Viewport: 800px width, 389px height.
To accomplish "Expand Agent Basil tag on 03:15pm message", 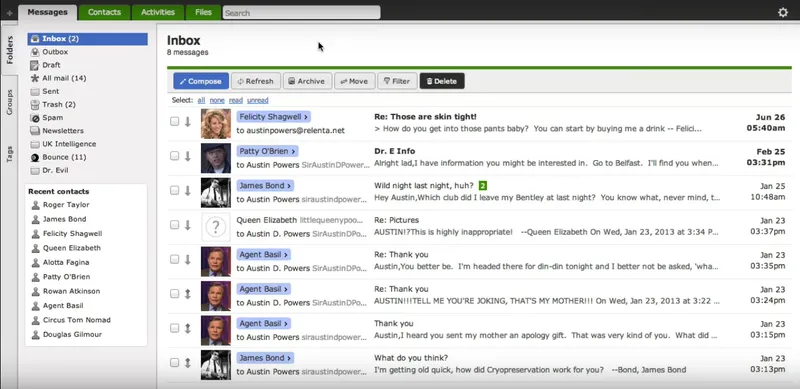I will pyautogui.click(x=264, y=324).
